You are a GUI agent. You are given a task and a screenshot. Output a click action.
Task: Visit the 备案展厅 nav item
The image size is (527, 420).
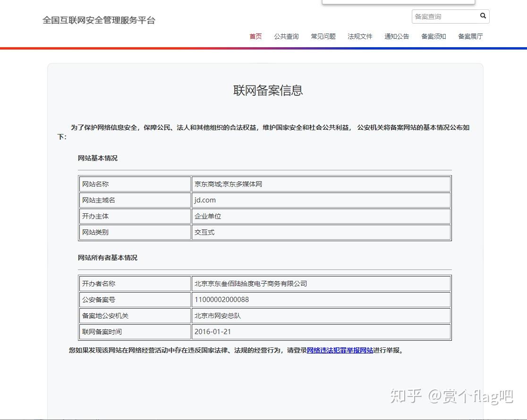point(470,36)
